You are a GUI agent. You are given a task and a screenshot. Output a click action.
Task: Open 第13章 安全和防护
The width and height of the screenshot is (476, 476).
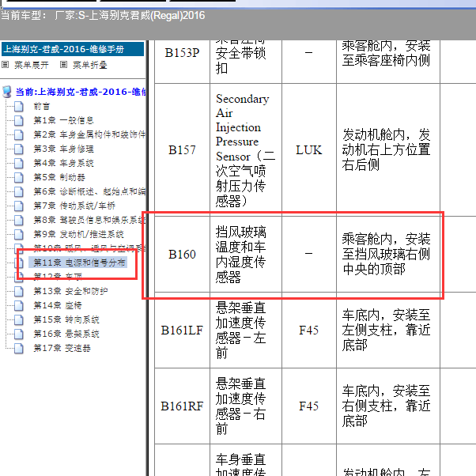[x=70, y=291]
